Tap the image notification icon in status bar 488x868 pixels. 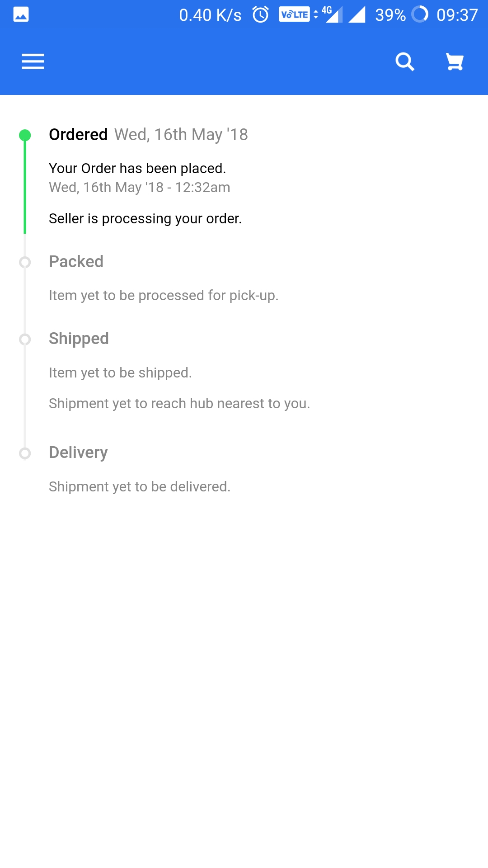21,14
